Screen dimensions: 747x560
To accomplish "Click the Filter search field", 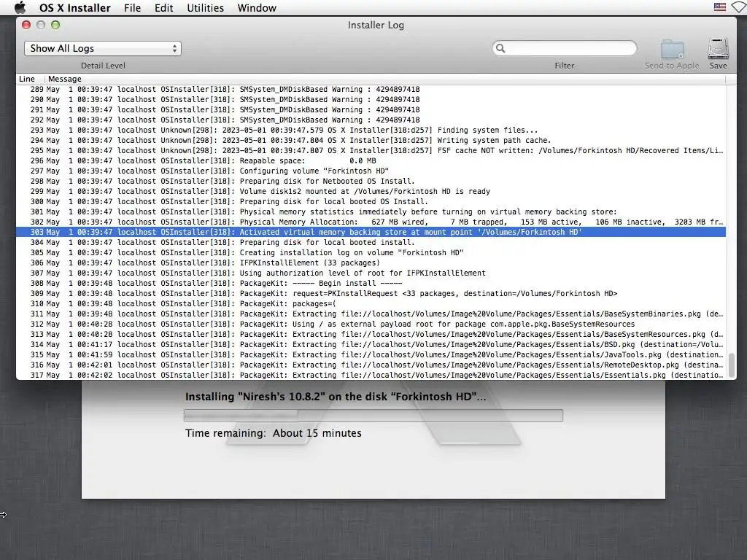I will coord(564,48).
